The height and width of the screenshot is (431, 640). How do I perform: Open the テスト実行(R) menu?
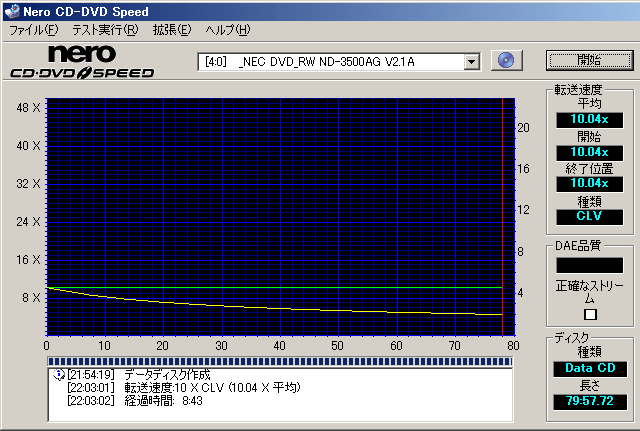point(105,30)
